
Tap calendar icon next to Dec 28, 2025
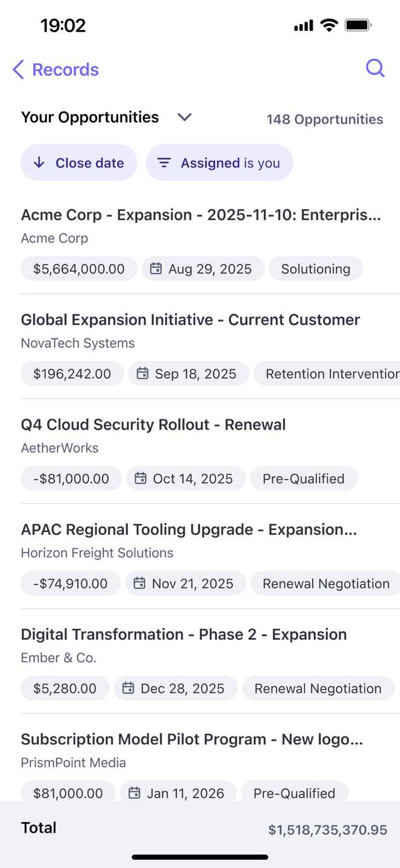point(128,688)
